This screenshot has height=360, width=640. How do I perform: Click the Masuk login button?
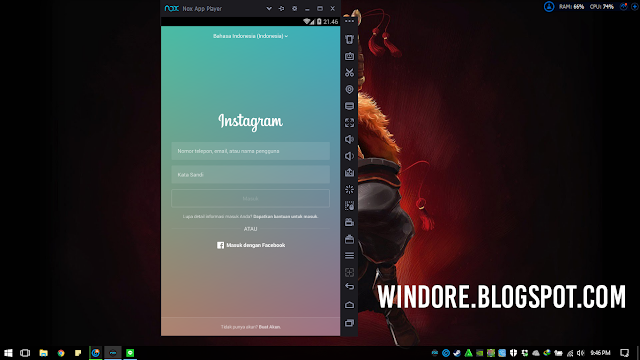[x=250, y=198]
